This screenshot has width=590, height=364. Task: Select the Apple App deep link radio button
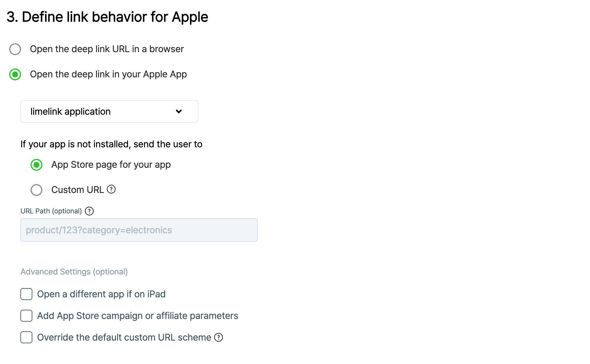pos(15,74)
